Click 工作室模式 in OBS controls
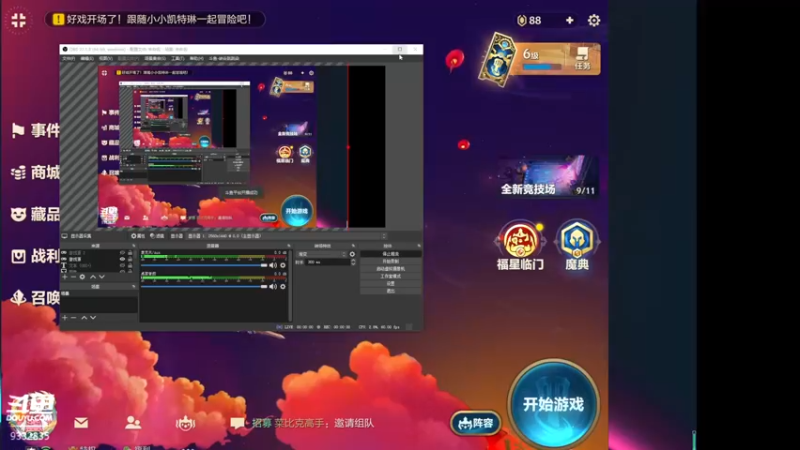Viewport: 800px width, 450px height. point(391,276)
